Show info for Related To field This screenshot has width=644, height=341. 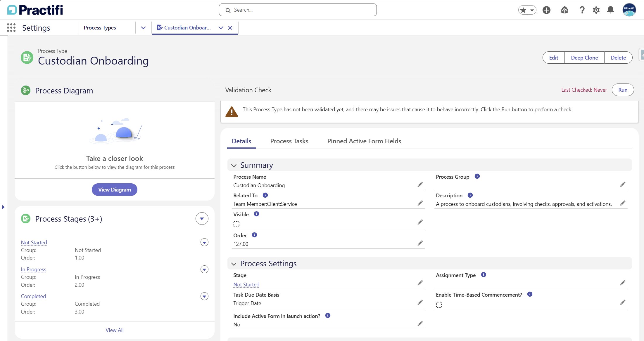[x=265, y=195]
